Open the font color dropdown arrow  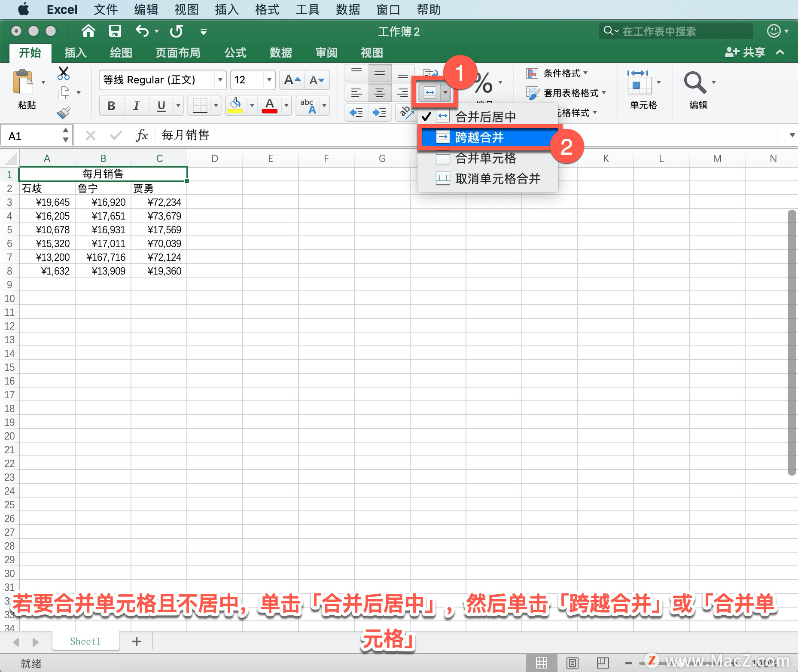point(286,105)
